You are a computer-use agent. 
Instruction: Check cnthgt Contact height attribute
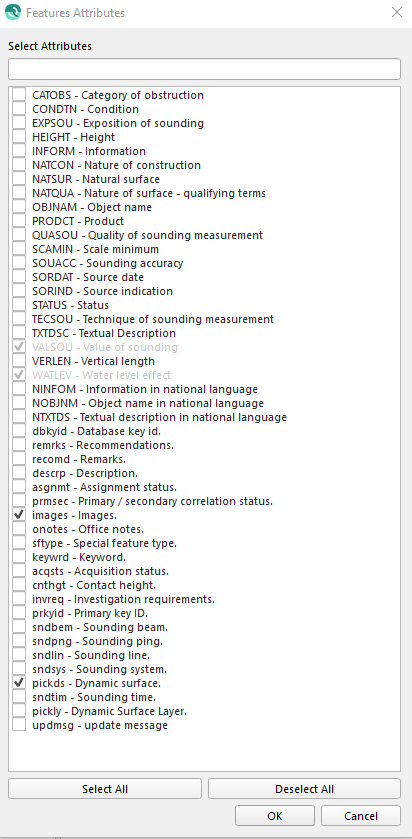pos(19,585)
